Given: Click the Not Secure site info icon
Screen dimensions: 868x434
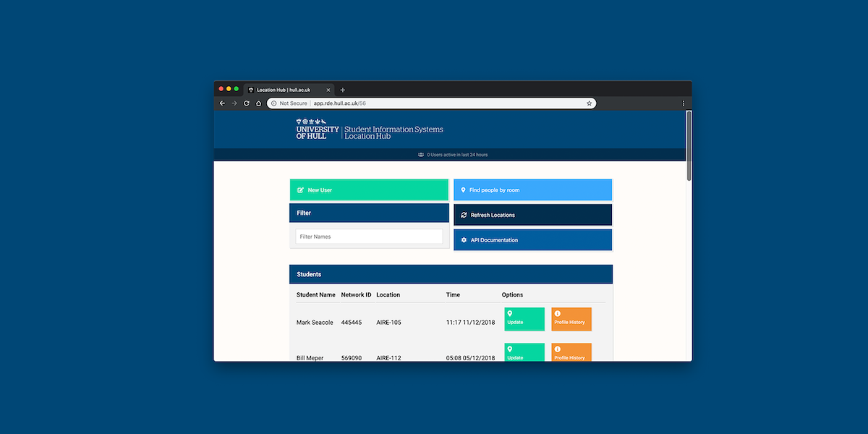Looking at the screenshot, I should point(273,103).
